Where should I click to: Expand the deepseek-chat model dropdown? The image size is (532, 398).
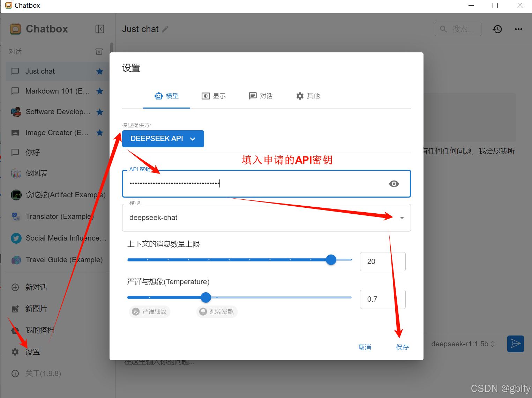point(402,218)
